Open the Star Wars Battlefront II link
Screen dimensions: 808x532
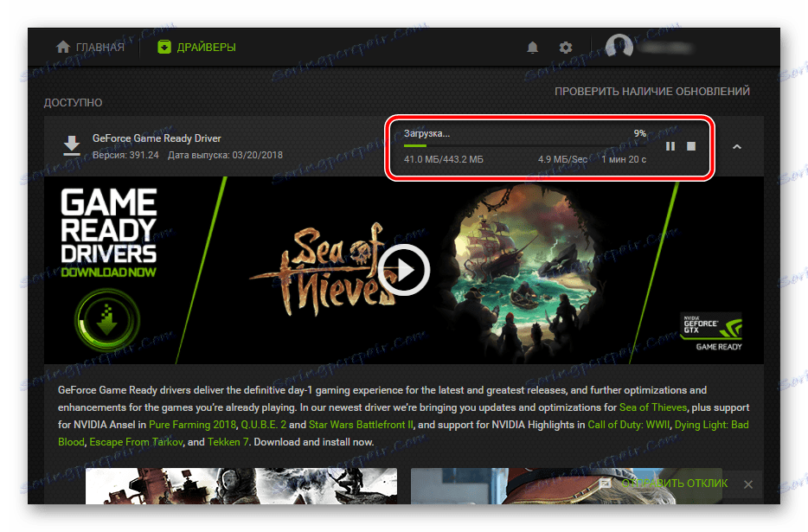[361, 425]
